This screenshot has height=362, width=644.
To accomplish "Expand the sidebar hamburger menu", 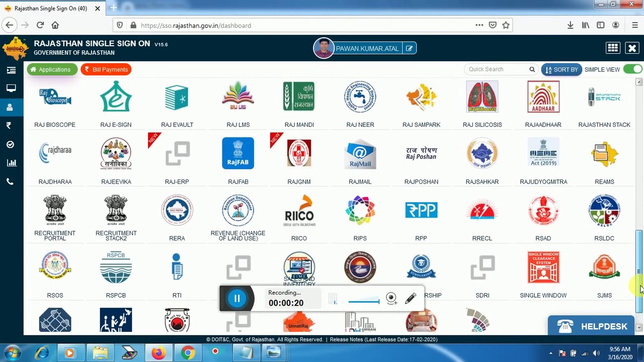I will pos(11,70).
